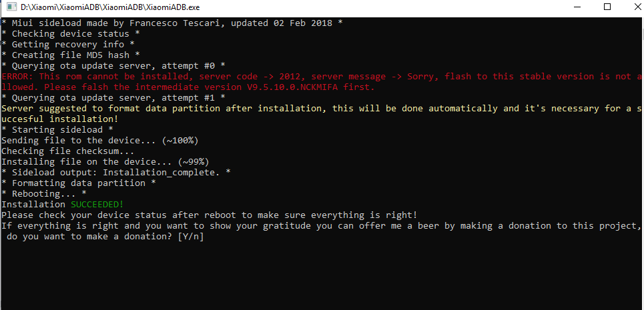Click "Installing file on the device" progress line

point(105,161)
